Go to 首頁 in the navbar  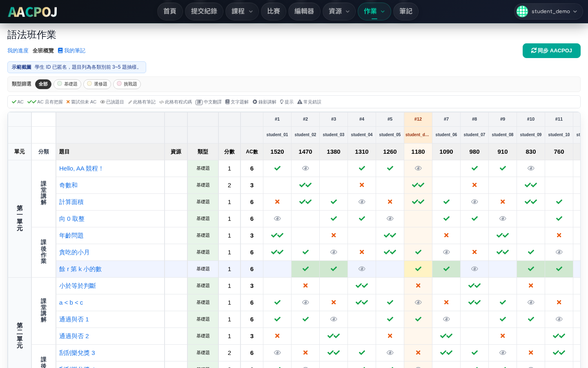(170, 11)
